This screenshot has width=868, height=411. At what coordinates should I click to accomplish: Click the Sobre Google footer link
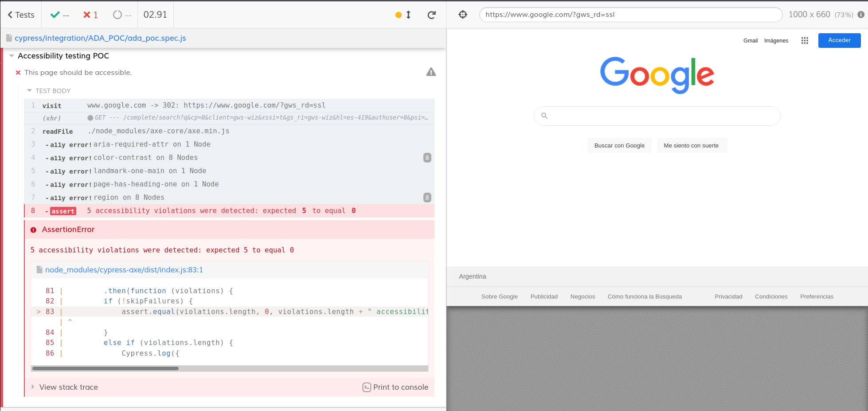500,297
